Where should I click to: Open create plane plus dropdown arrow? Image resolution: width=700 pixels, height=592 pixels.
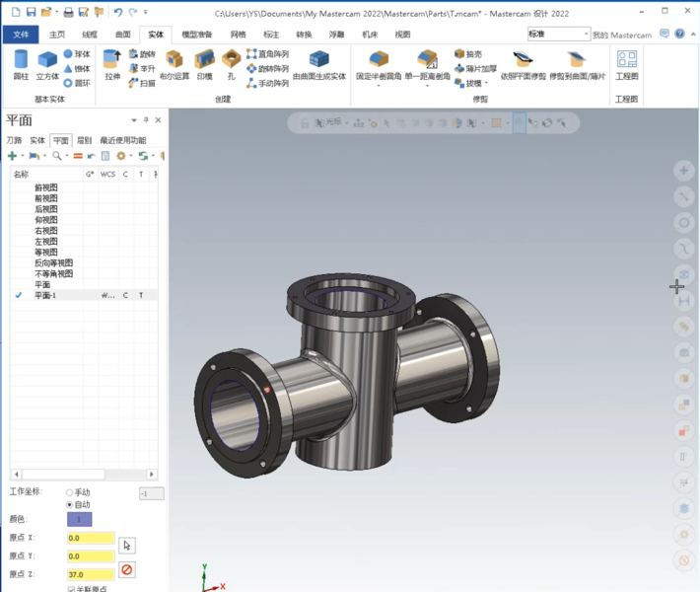[x=23, y=156]
